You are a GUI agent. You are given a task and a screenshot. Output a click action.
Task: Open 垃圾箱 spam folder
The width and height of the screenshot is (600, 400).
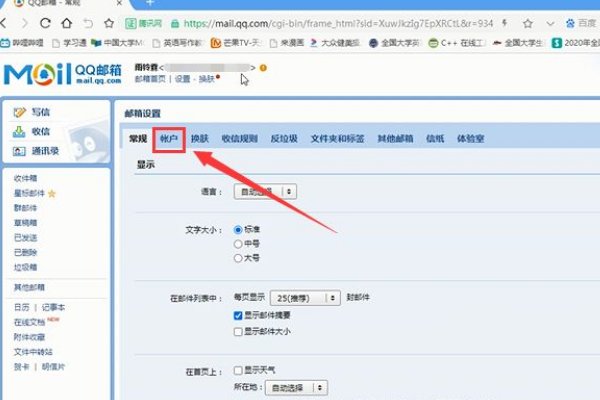pos(25,267)
